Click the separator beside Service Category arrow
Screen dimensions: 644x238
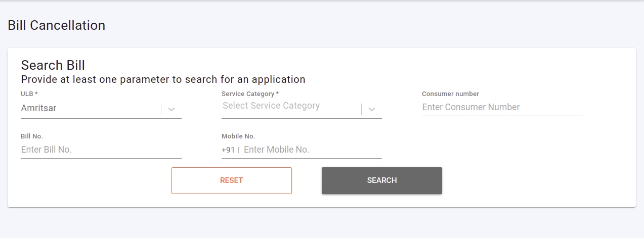pyautogui.click(x=362, y=109)
